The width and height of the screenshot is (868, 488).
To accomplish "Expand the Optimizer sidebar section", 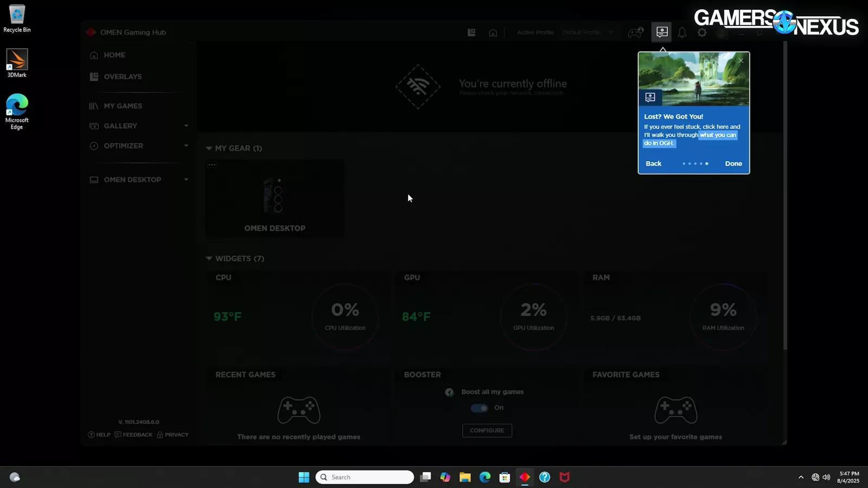I will tap(186, 146).
